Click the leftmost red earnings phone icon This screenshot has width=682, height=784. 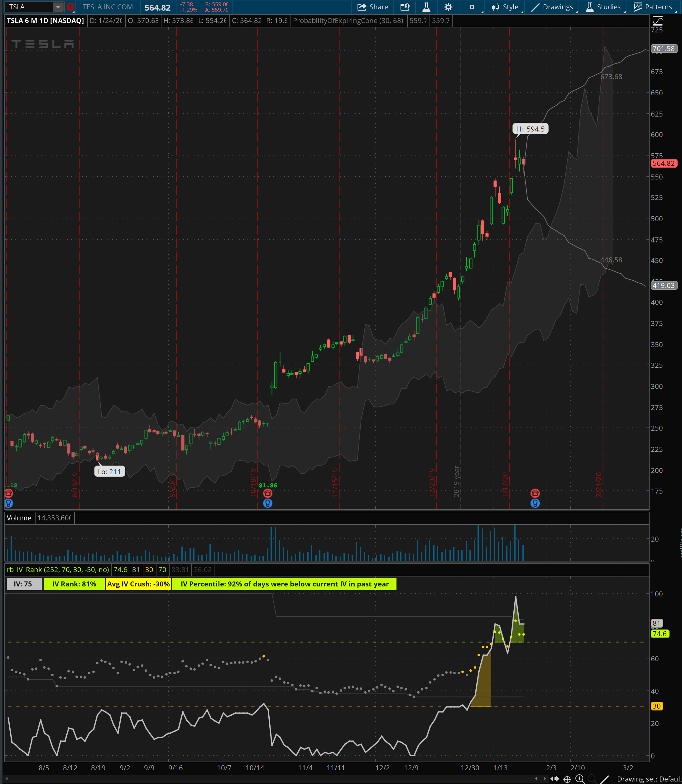(x=9, y=493)
